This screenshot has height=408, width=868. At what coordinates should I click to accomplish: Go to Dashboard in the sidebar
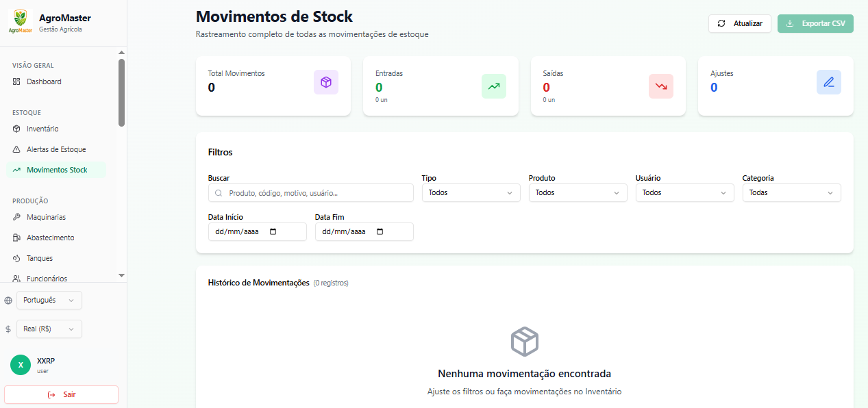click(x=44, y=81)
